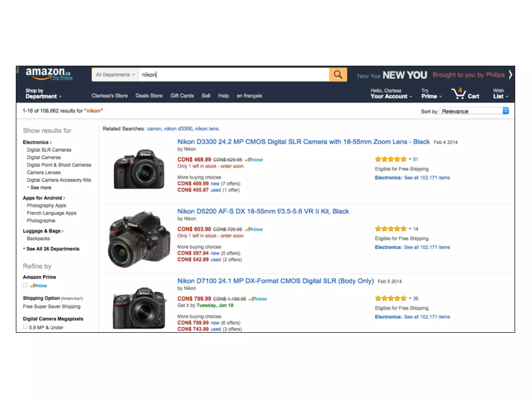
Task: Check the 5.9 MP & Under checkbox
Action: click(x=25, y=327)
